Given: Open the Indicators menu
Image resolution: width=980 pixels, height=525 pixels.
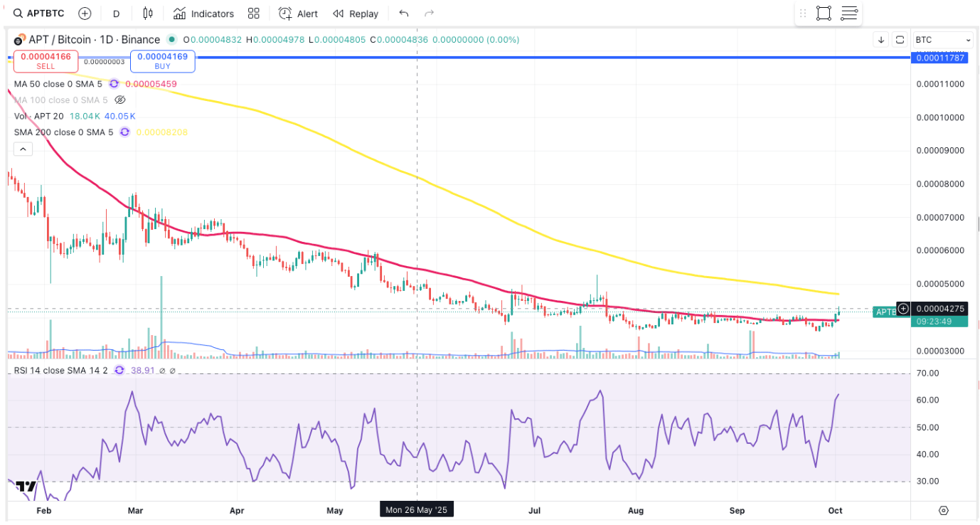Looking at the screenshot, I should coord(204,14).
